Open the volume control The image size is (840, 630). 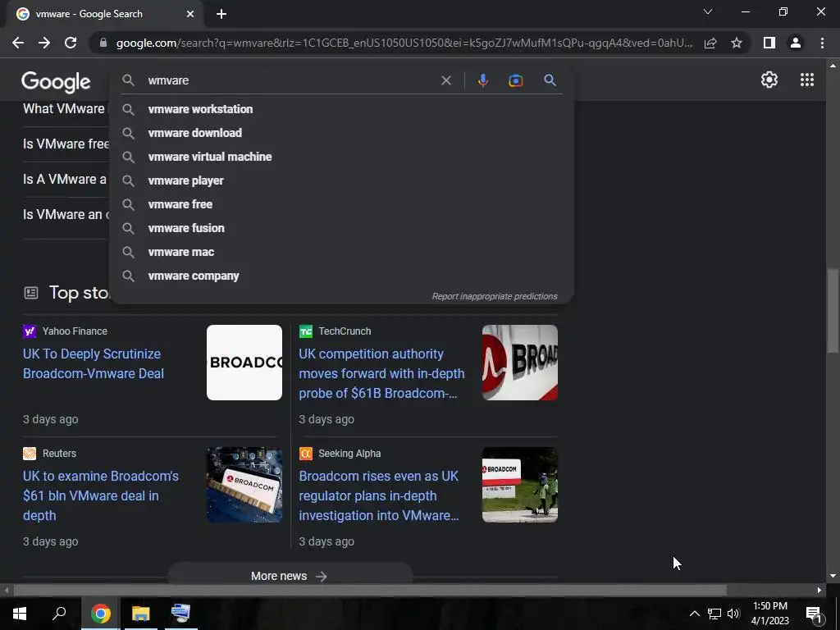point(733,614)
